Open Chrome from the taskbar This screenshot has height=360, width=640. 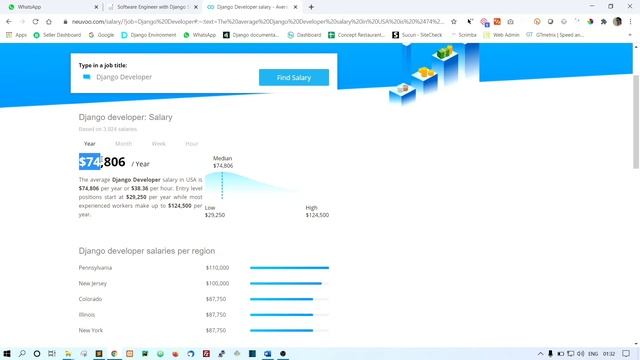point(114,353)
